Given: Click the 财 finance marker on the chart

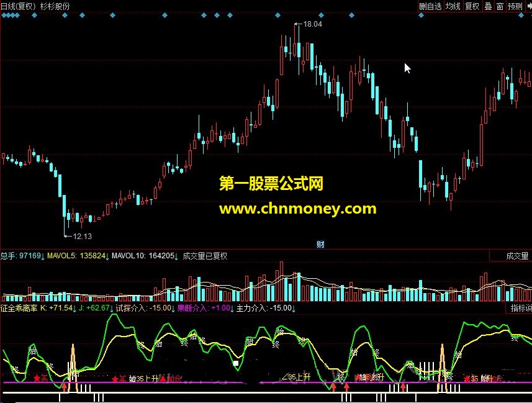Looking at the screenshot, I should (x=320, y=244).
